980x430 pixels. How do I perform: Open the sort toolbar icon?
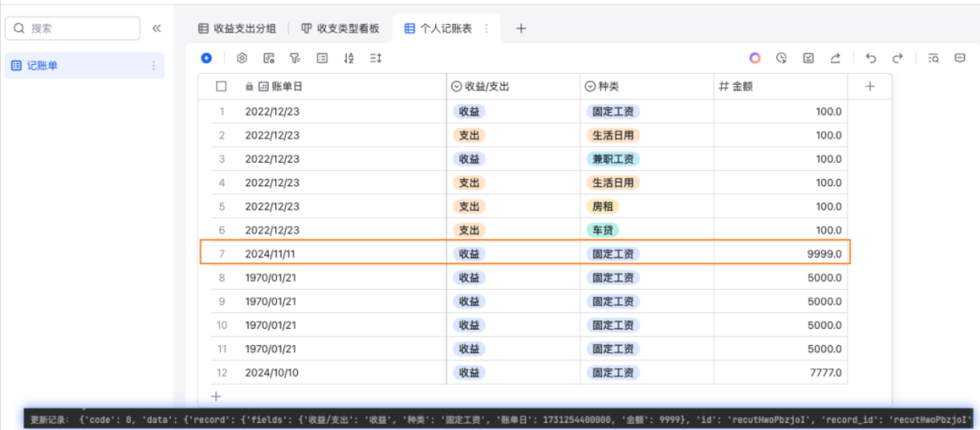[348, 58]
